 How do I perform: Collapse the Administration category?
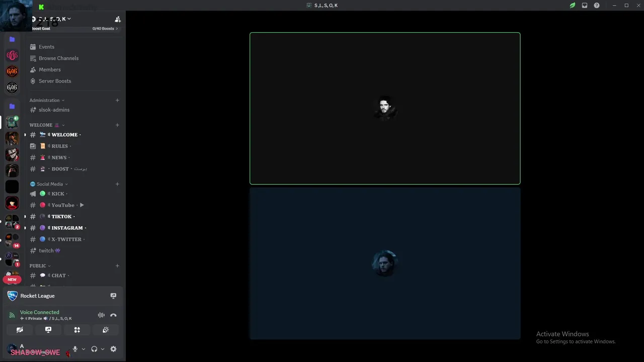[47, 100]
